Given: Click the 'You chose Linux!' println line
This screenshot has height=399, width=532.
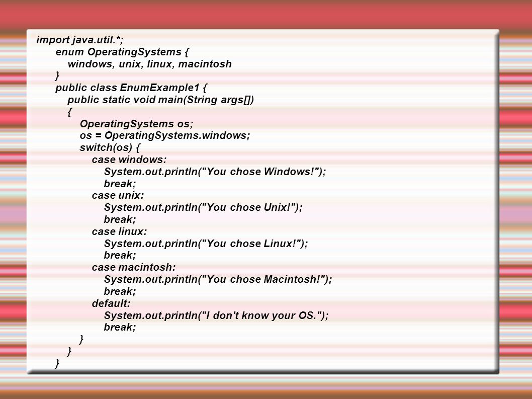Looking at the screenshot, I should click(206, 244).
